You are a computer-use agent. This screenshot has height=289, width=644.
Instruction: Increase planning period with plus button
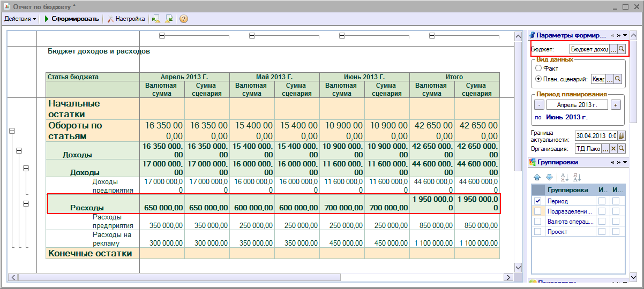tap(616, 105)
